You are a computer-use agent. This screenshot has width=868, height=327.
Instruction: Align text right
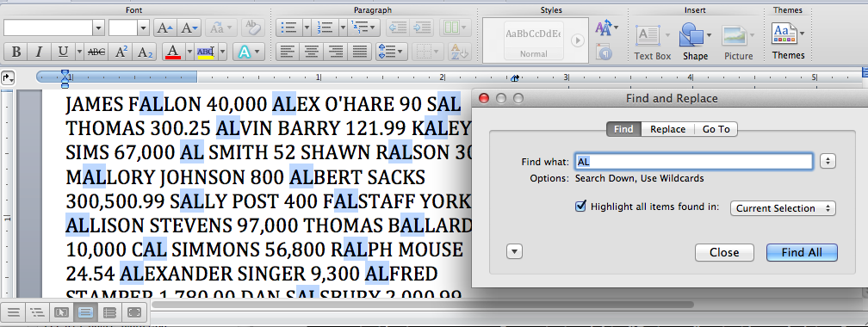click(336, 52)
